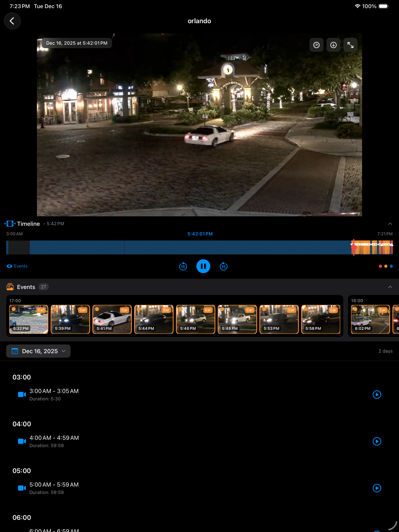Toggle Events visibility with the eye icon
Image resolution: width=399 pixels, height=532 pixels.
9,266
